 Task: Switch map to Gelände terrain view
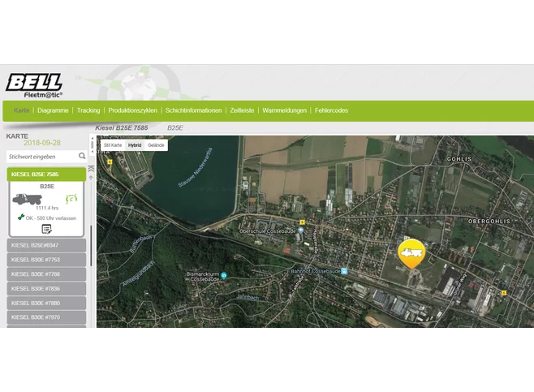156,145
